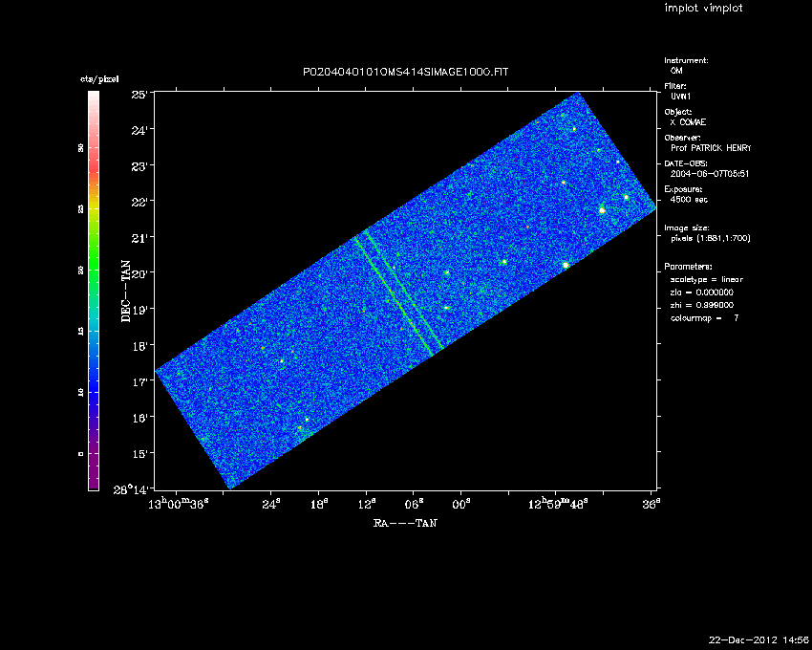
Task: Click the 18s right ascension tick label
Action: (318, 504)
